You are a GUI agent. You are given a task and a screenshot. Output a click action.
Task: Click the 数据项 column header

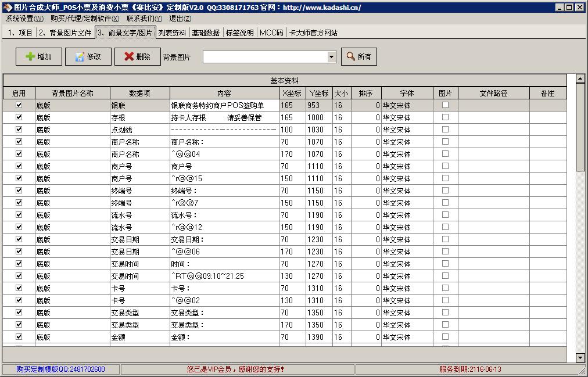[x=140, y=94]
